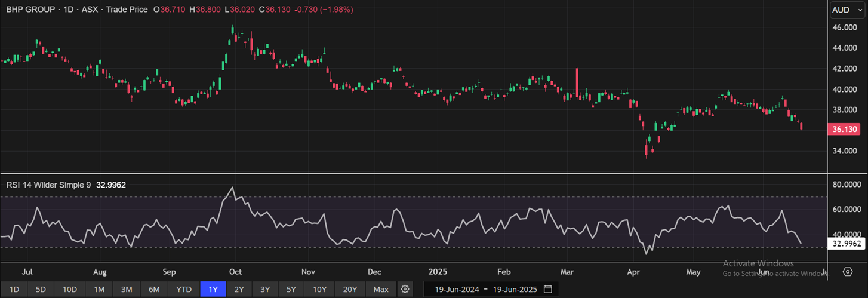Set chart range to 6M

point(154,290)
